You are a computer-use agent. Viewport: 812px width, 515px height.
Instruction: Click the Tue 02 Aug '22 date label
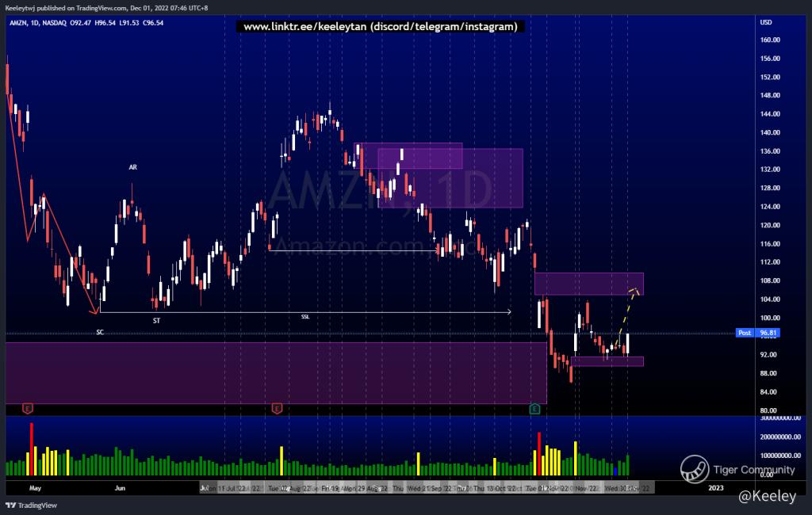[x=289, y=488]
